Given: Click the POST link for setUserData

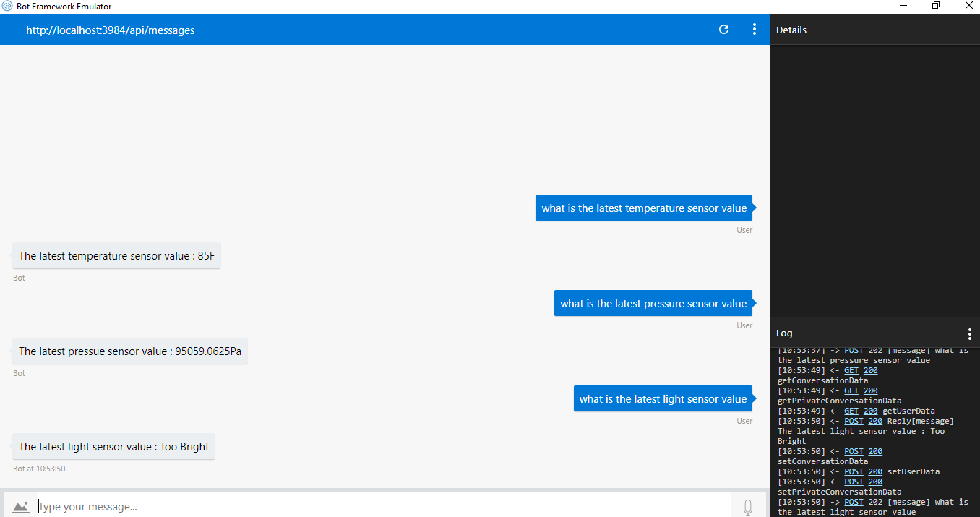Looking at the screenshot, I should tap(854, 472).
